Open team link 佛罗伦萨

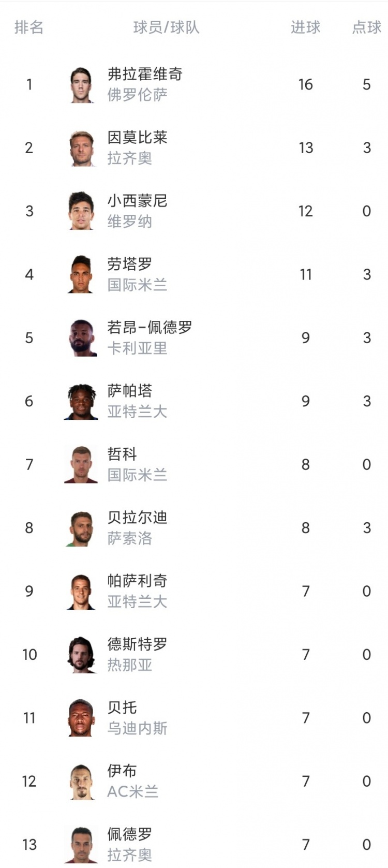137,95
